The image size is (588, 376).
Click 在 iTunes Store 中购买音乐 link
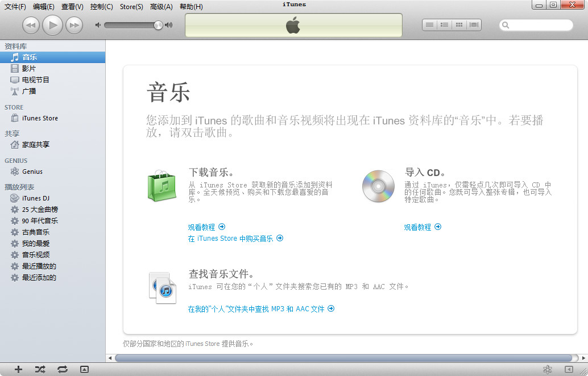235,238
